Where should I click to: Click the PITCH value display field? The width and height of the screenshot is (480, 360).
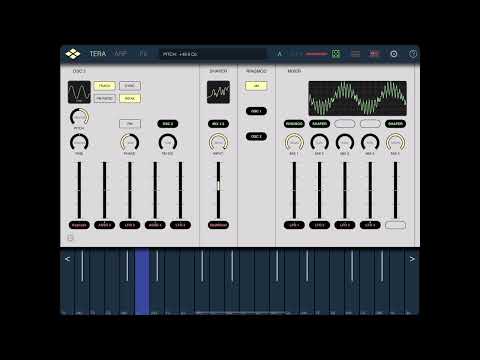[213, 54]
